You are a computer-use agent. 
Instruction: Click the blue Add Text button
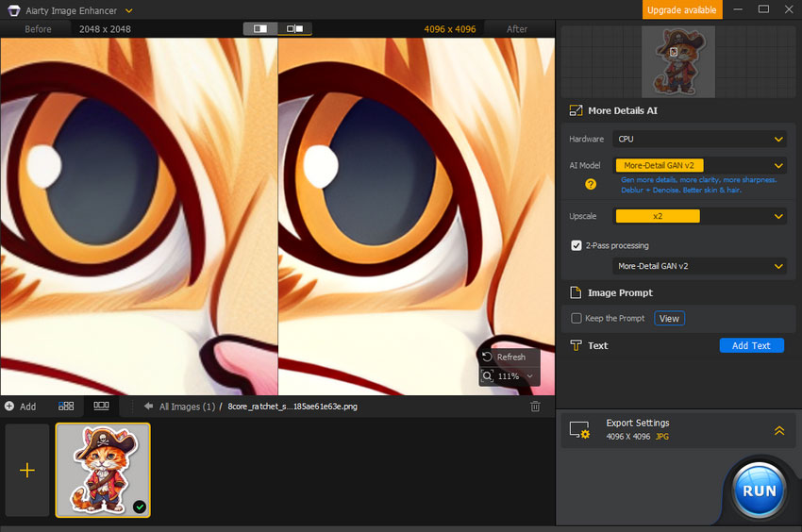point(751,346)
